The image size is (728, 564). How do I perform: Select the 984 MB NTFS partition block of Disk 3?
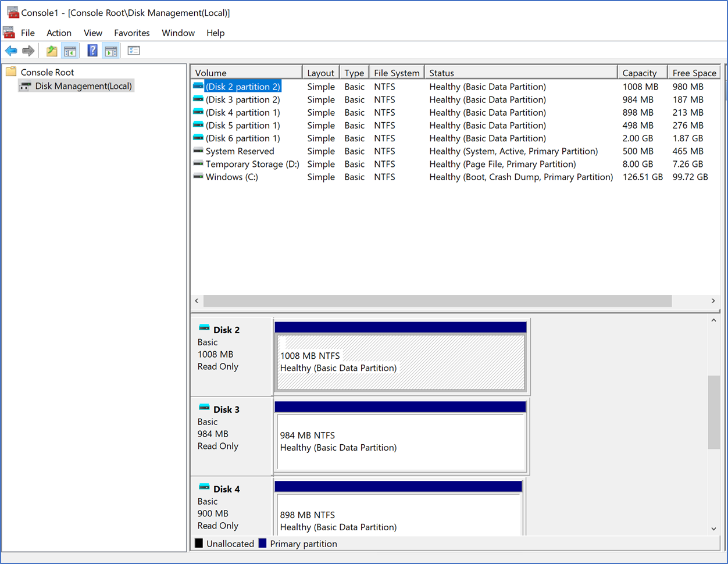pos(401,436)
